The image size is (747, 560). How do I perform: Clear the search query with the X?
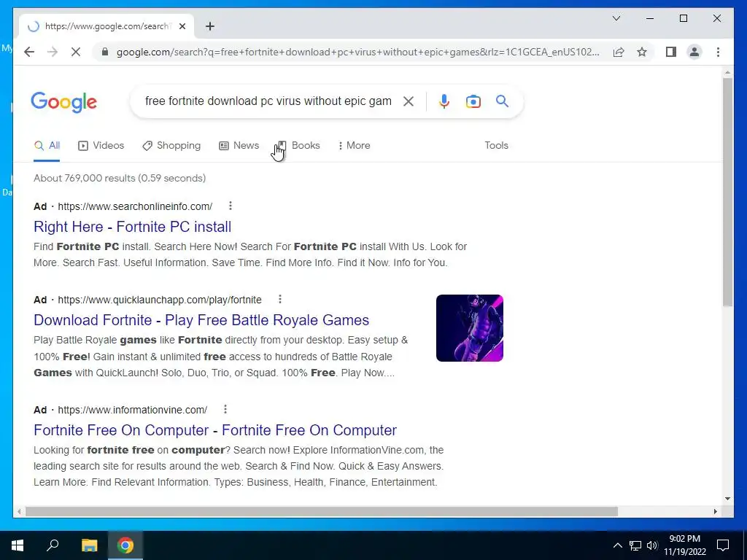tap(409, 101)
